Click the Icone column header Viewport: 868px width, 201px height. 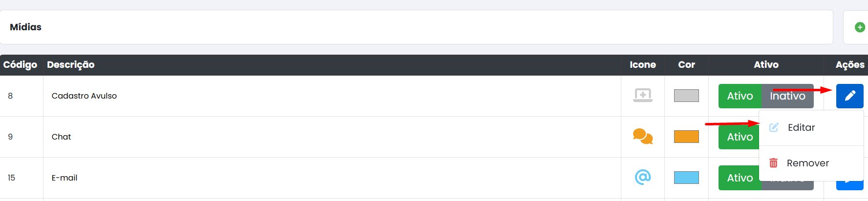coord(642,65)
